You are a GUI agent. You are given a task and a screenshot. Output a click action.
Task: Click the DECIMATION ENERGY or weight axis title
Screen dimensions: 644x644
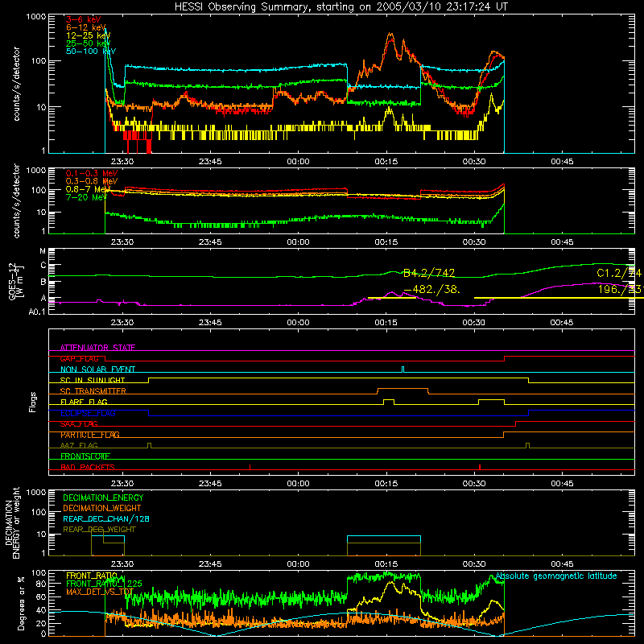(12, 523)
